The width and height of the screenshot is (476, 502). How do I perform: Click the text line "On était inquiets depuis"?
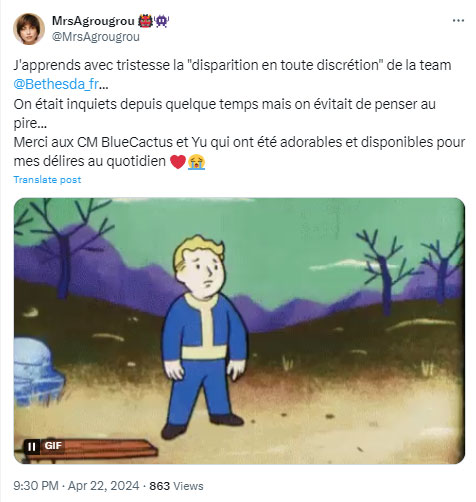point(225,104)
